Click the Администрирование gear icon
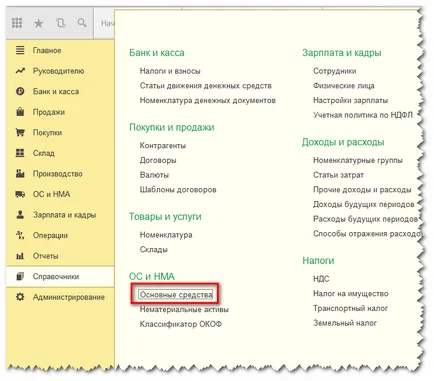This screenshot has width=434, height=381. [20, 297]
